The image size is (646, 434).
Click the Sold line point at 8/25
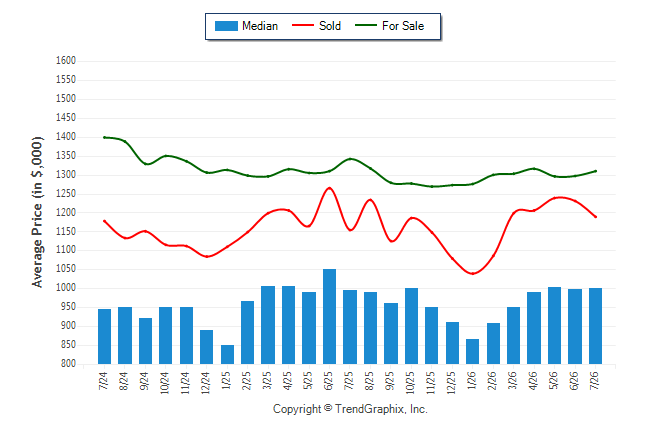[x=370, y=200]
